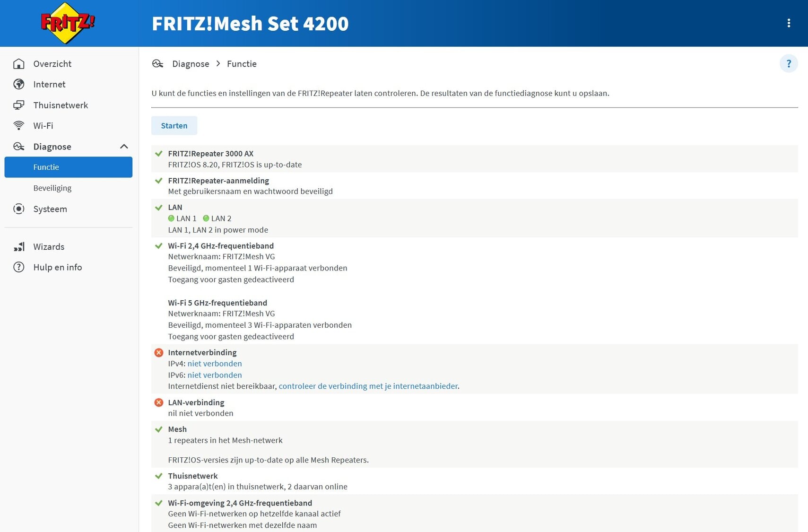Click the FRITZ! logo
Screen dimensions: 808x532
68,23
